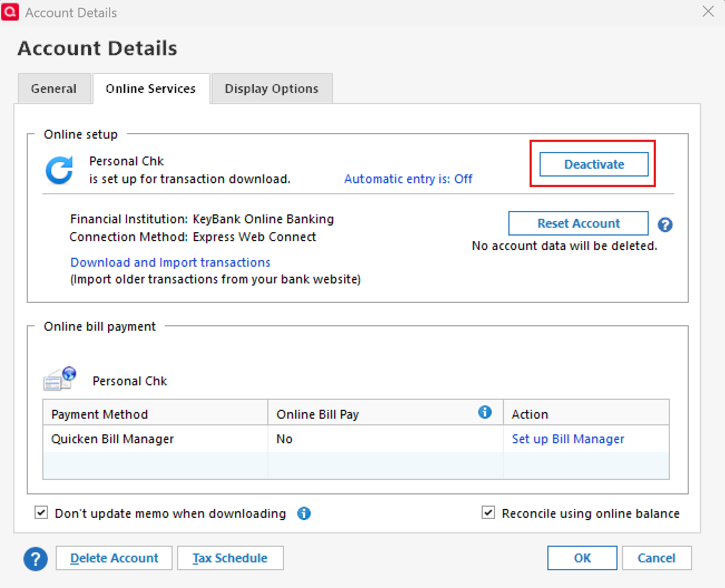This screenshot has width=725, height=588.
Task: Click the info icon next to memo option
Action: pyautogui.click(x=304, y=513)
